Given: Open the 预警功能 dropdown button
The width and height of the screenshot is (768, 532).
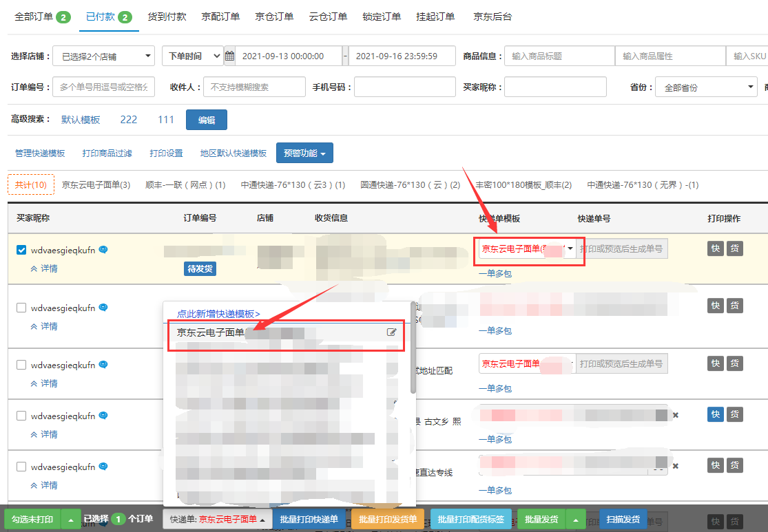Looking at the screenshot, I should (304, 153).
